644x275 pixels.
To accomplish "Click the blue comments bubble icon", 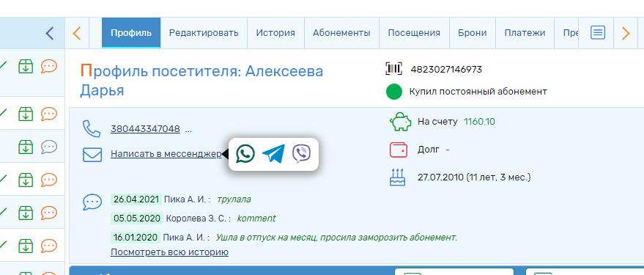I will (92, 202).
